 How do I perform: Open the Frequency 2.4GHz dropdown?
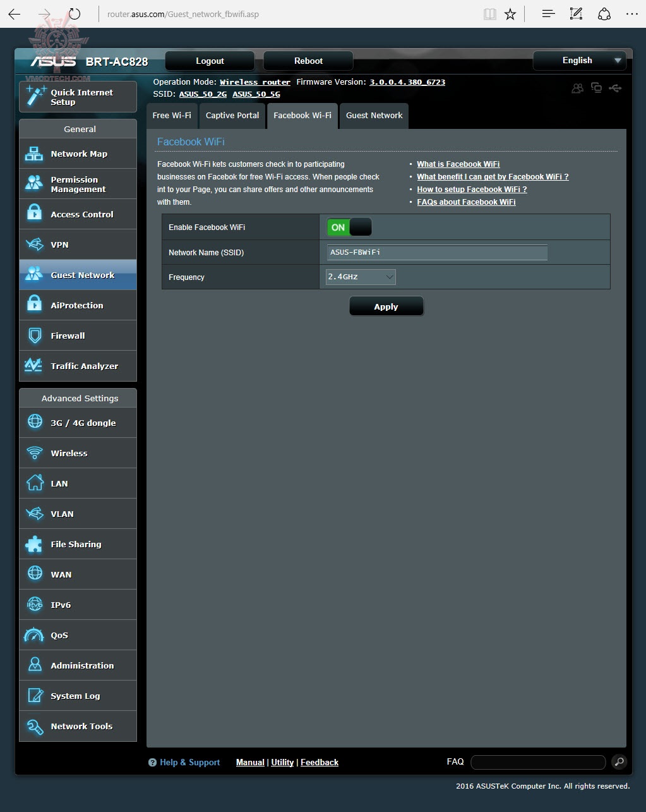(x=361, y=277)
